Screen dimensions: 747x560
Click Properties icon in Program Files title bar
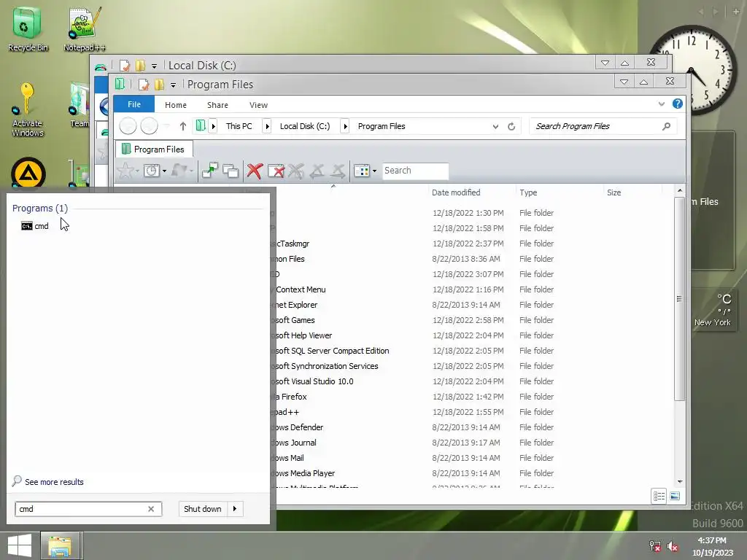144,85
